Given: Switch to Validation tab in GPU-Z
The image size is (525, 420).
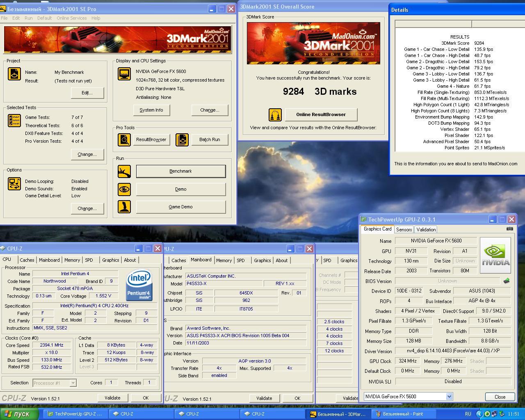Looking at the screenshot, I should 426,230.
